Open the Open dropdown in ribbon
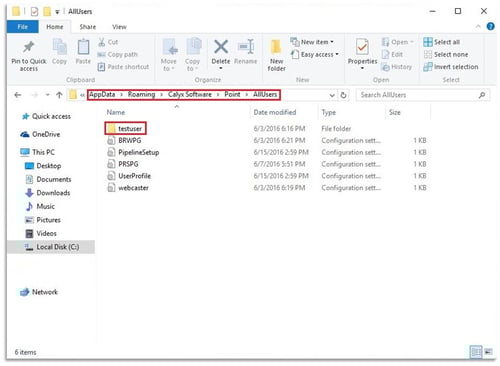This screenshot has height=366, width=500. pos(398,42)
